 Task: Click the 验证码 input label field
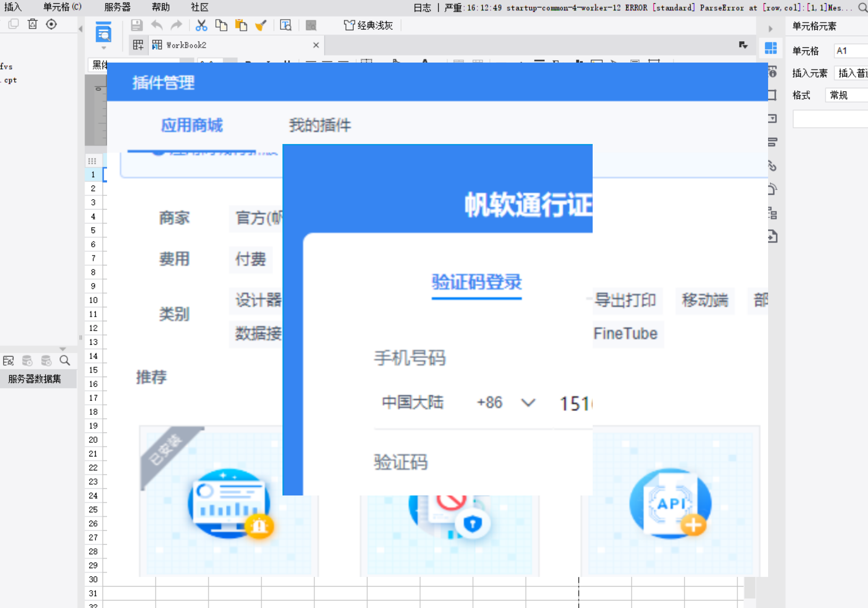click(401, 462)
